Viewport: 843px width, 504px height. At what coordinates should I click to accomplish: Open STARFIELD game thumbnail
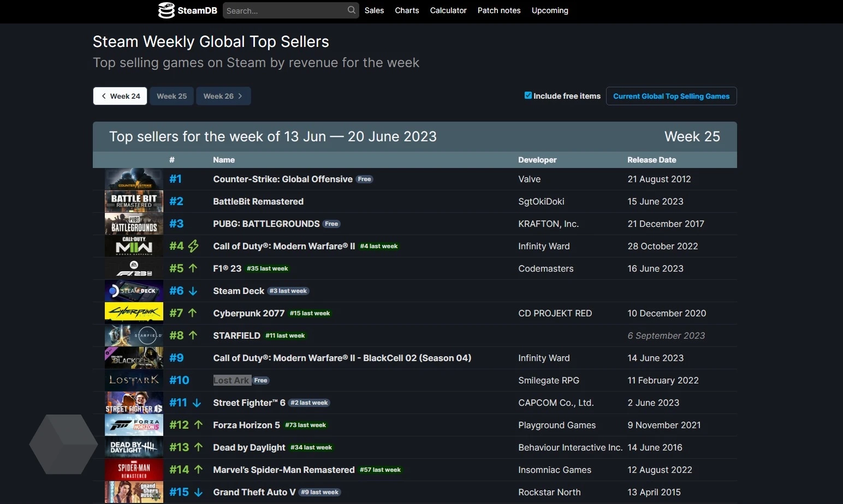pyautogui.click(x=134, y=335)
